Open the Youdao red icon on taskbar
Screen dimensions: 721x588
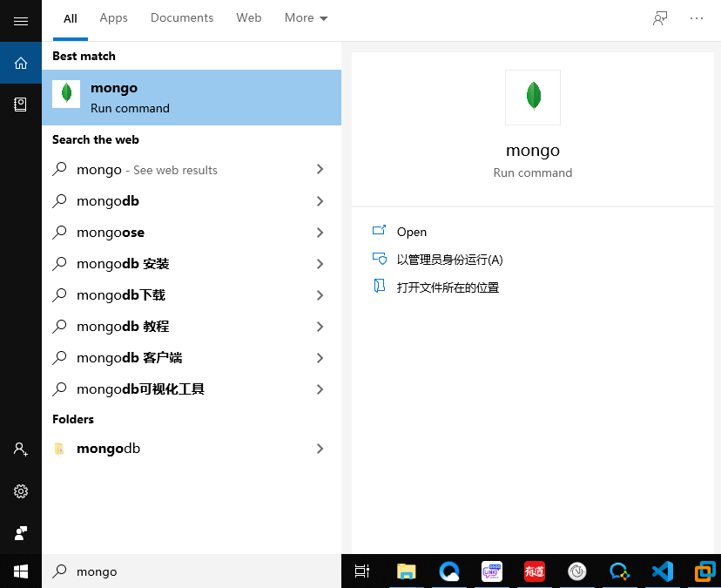click(x=535, y=571)
